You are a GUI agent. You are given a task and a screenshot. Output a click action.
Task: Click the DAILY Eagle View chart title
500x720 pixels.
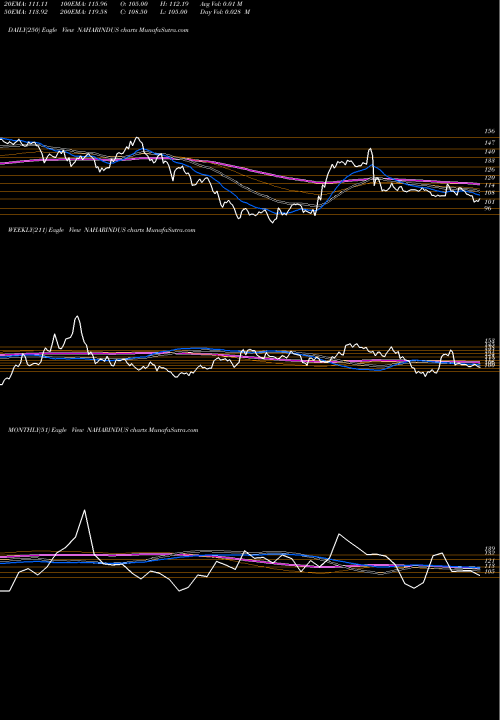click(x=98, y=30)
